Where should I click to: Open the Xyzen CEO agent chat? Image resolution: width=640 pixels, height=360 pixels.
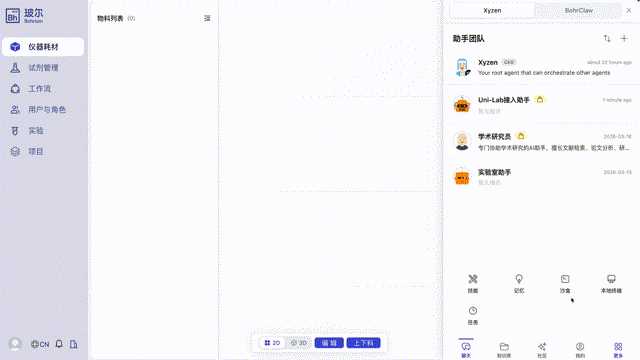[542, 67]
